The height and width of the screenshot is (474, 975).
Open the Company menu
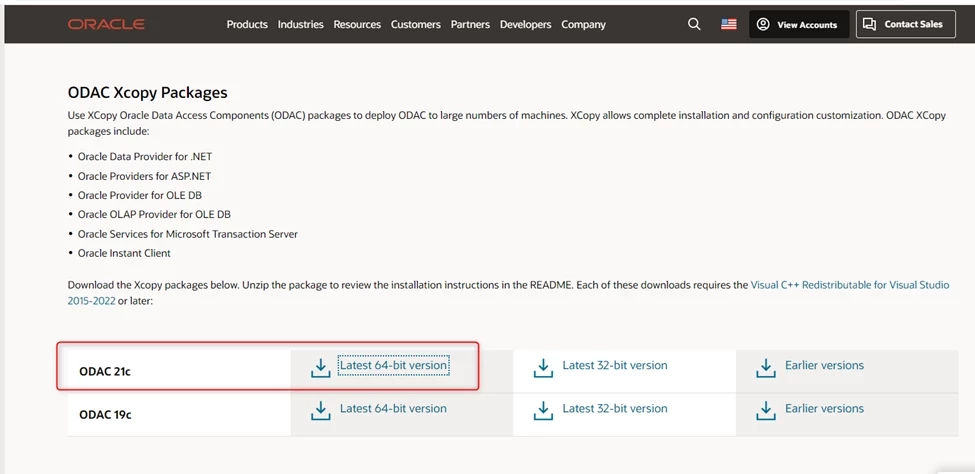583,24
